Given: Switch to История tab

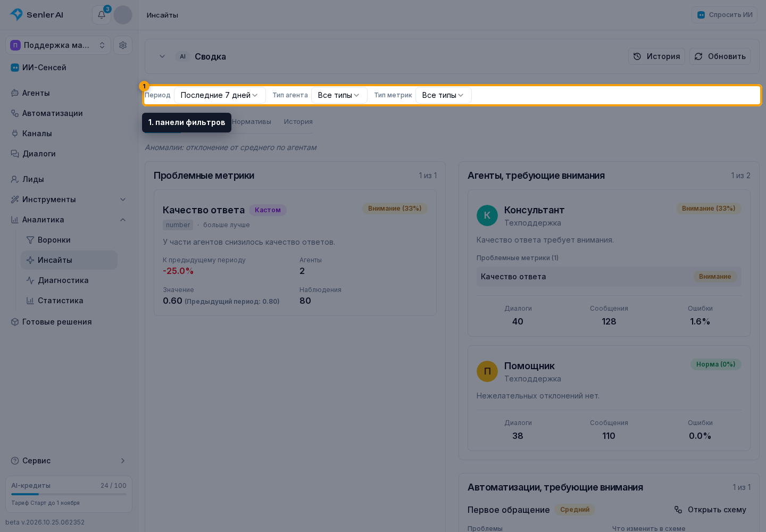Looking at the screenshot, I should (298, 122).
